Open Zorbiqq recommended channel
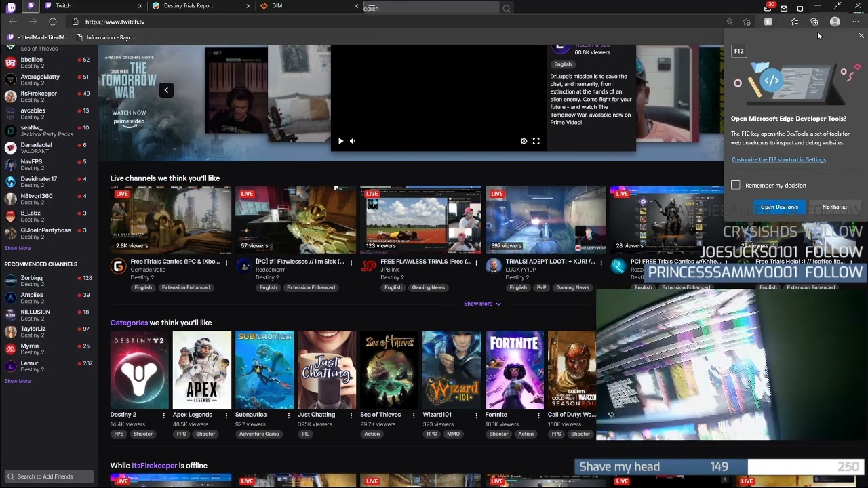The width and height of the screenshot is (868, 488). [x=49, y=281]
